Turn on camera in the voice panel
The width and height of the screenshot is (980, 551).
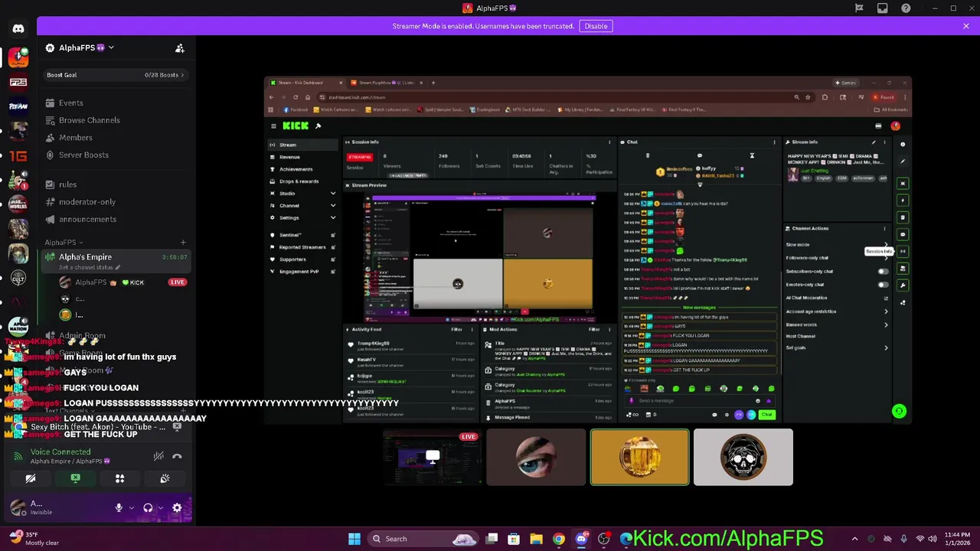pos(31,478)
